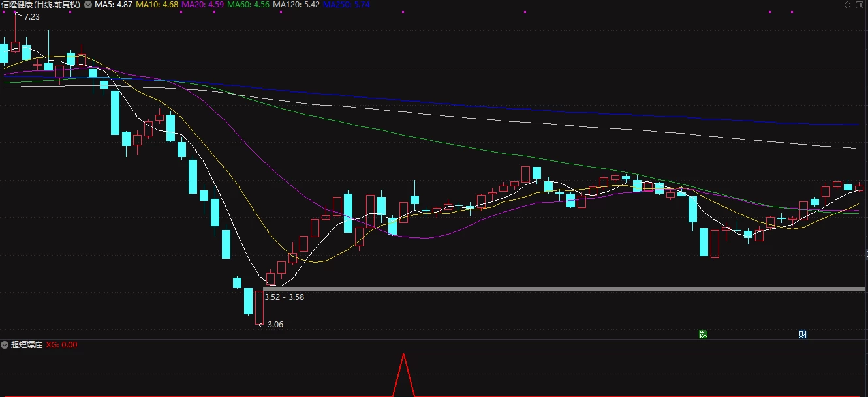Expand the main chart indicator dropdown arrow
The height and width of the screenshot is (397, 868).
(88, 5)
